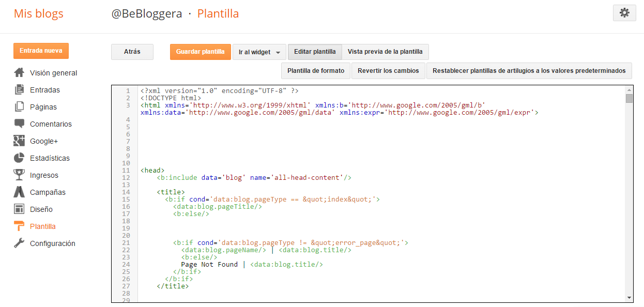The image size is (644, 307).
Task: Click the Configuración wrench icon
Action: 19,243
